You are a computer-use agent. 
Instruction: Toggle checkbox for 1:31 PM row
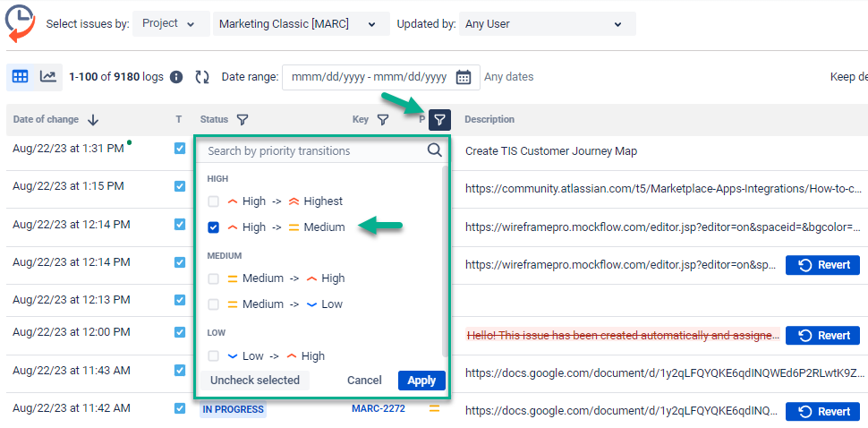[179, 149]
